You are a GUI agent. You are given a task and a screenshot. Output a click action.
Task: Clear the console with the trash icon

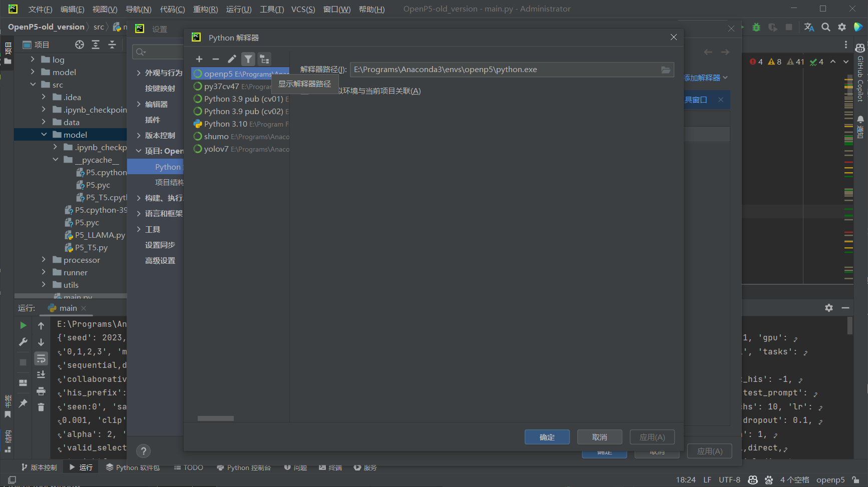coord(41,407)
